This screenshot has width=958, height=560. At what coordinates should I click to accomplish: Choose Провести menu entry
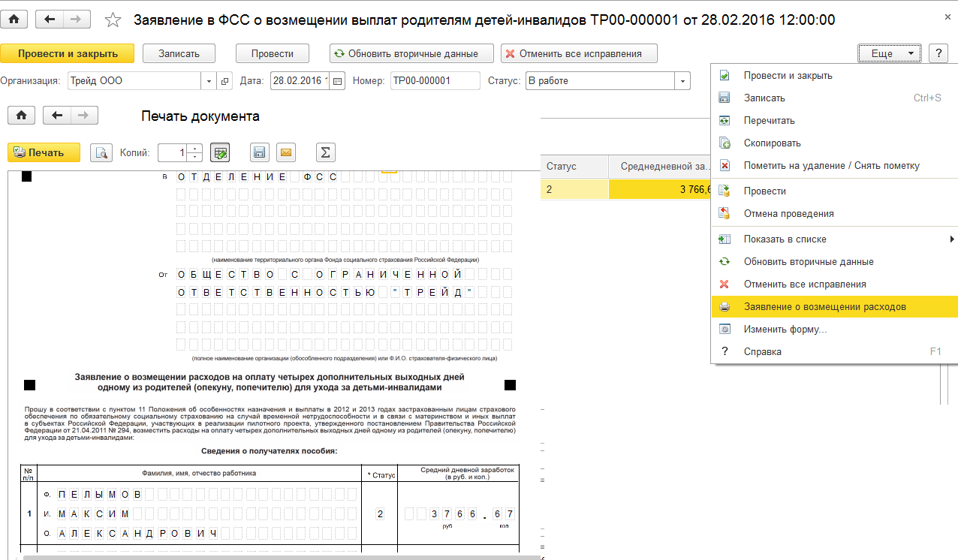834,191
